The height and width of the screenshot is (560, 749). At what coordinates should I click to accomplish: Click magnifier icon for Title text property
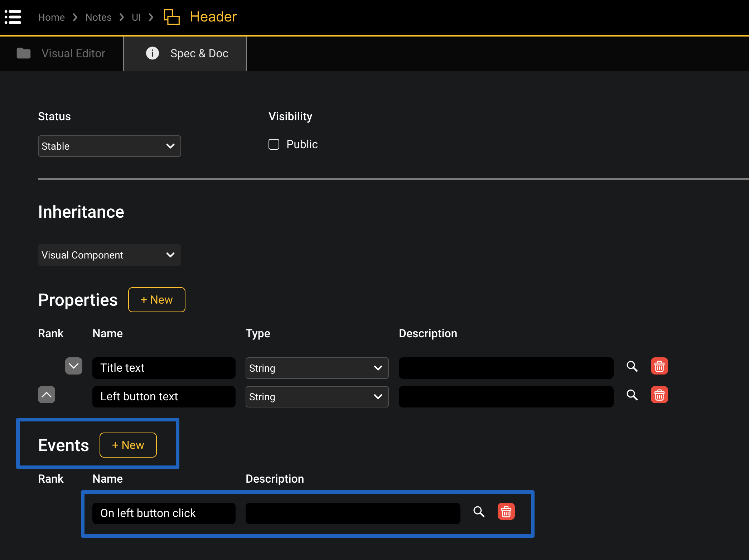(x=632, y=366)
